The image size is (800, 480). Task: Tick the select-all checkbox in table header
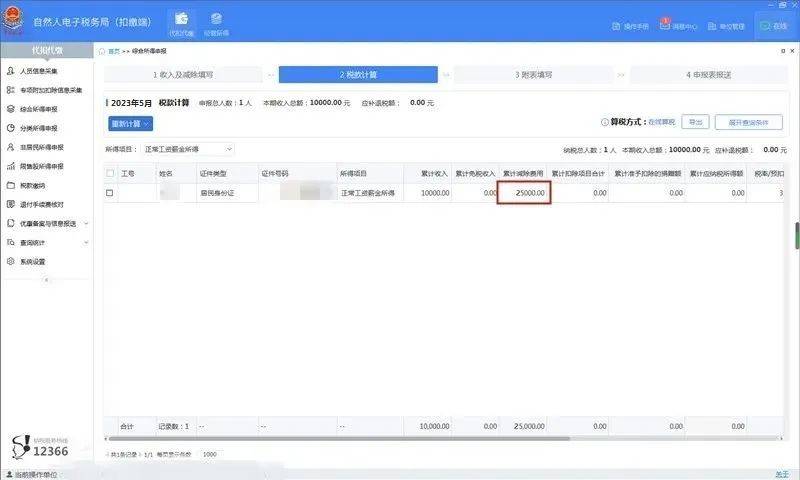(110, 173)
